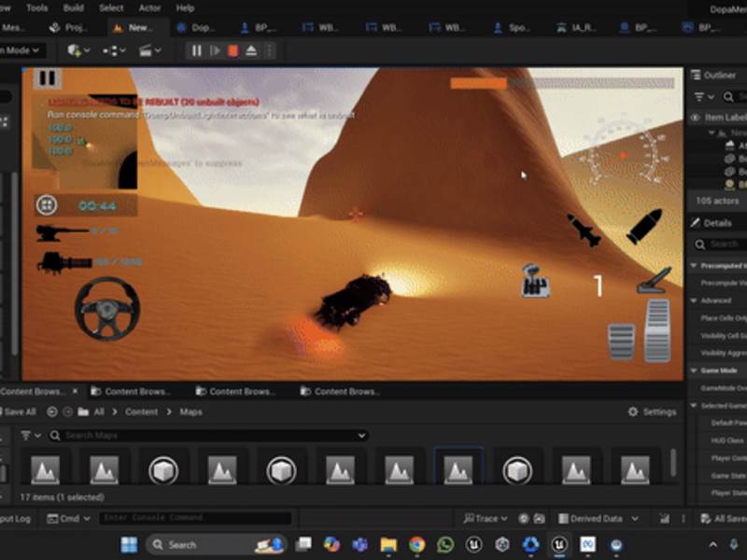747x560 pixels.
Task: Open the Build menu
Action: pos(73,7)
